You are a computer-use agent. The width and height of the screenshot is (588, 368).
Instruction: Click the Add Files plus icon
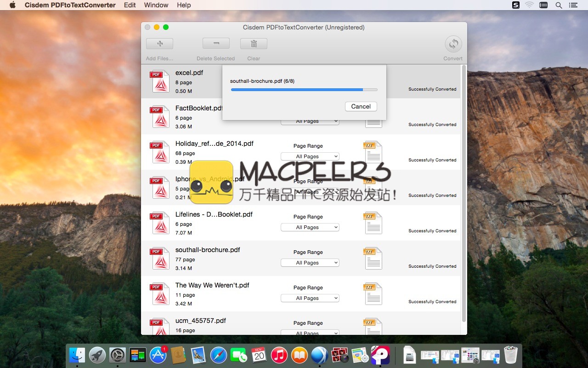[x=159, y=44]
